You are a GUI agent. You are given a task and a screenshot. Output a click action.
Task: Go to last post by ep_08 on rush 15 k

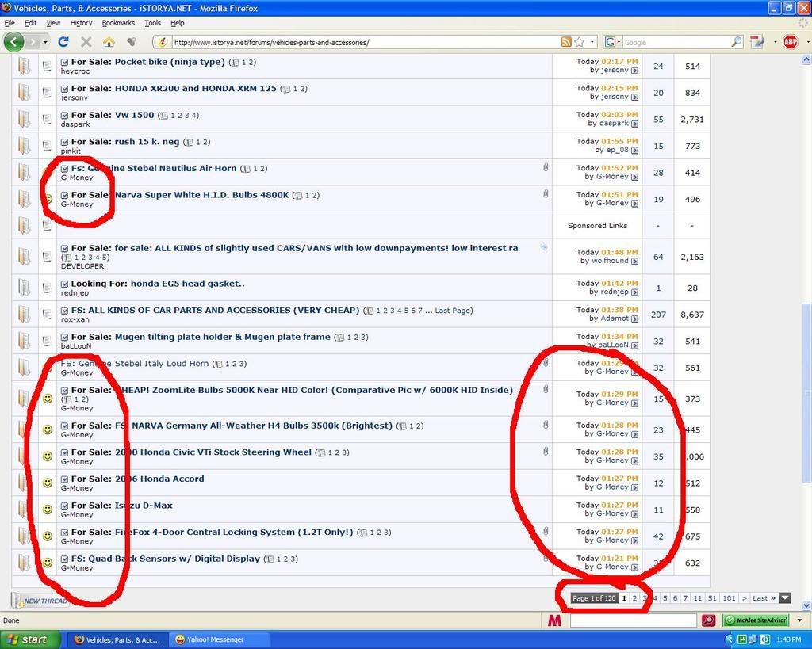(634, 150)
